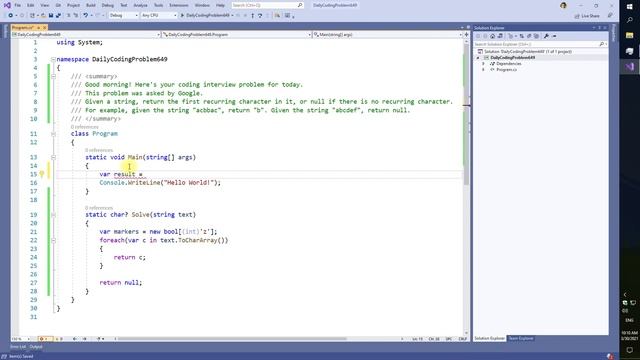
Task: Open the notification center icon on taskbar
Action: click(629, 350)
